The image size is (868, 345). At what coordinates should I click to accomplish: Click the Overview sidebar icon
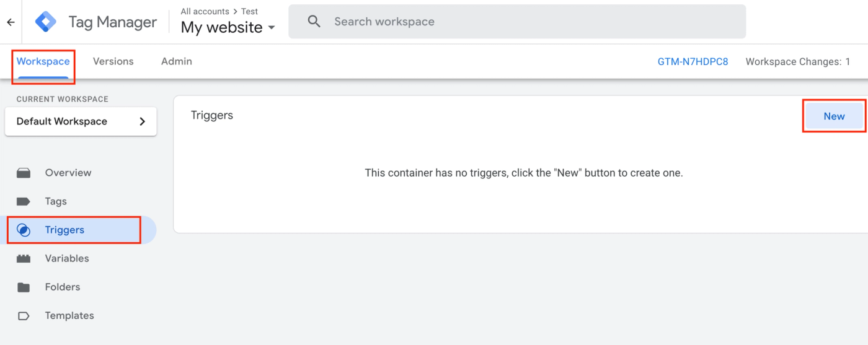pos(24,173)
